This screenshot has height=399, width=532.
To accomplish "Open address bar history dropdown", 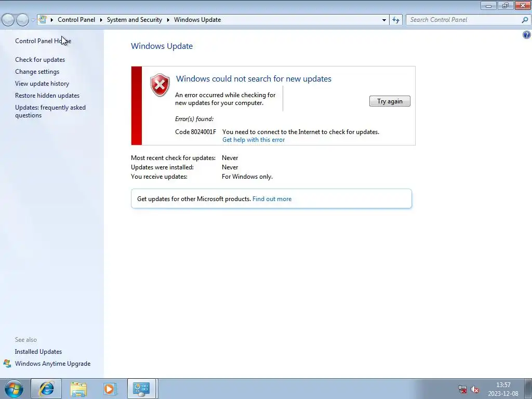I will pyautogui.click(x=384, y=20).
